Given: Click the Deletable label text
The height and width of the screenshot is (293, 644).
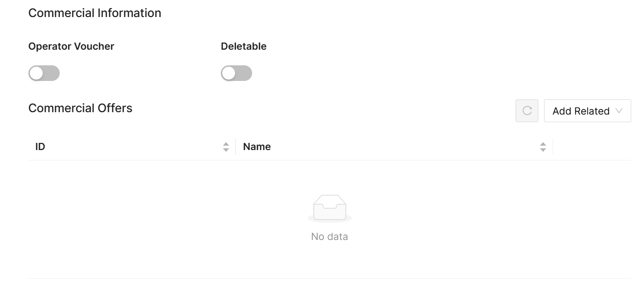Looking at the screenshot, I should tap(244, 46).
